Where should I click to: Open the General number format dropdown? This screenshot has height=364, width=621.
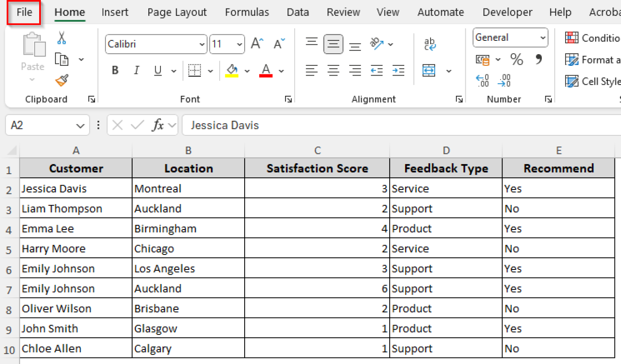pyautogui.click(x=543, y=37)
